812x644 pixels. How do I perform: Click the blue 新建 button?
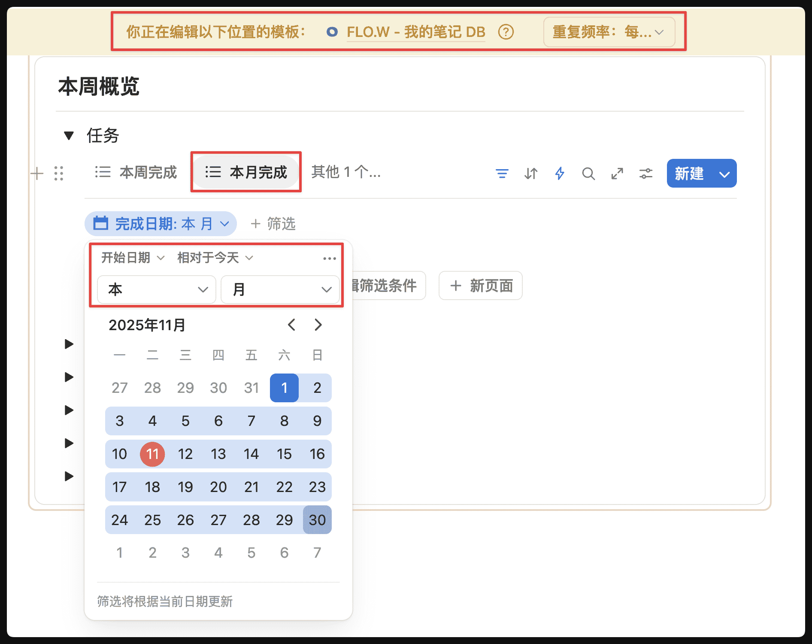pos(689,173)
